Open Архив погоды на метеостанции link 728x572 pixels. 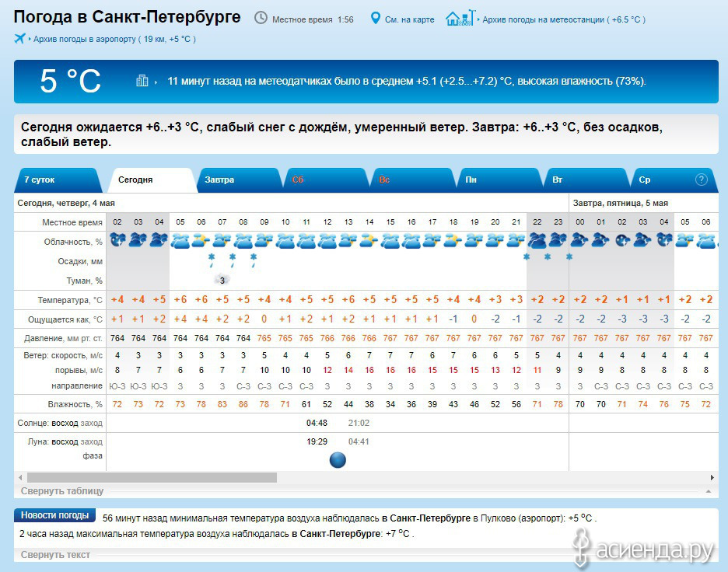[x=564, y=19]
